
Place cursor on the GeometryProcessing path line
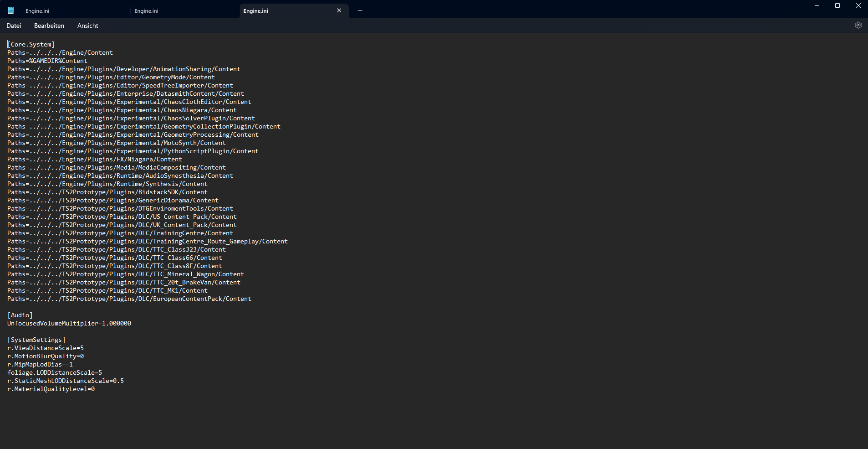(x=133, y=134)
